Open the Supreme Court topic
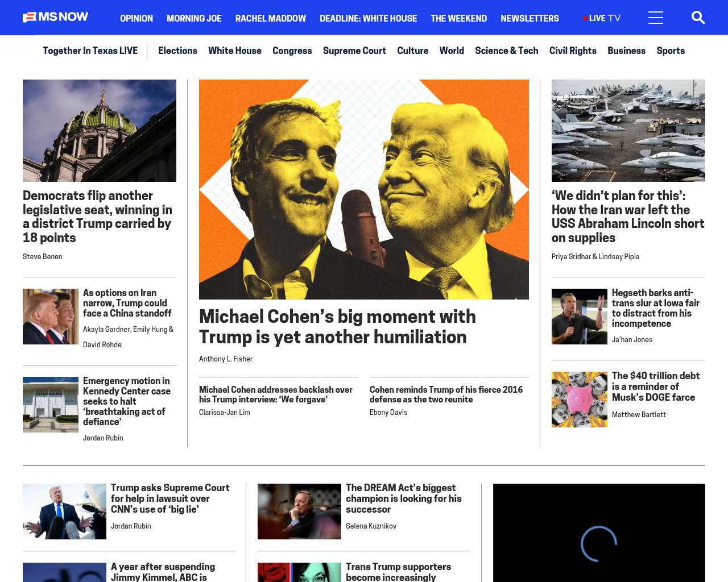Image resolution: width=728 pixels, height=582 pixels. coord(354,51)
